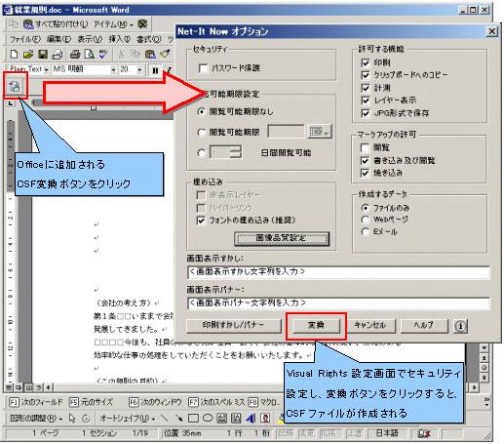Uncheck フォントの埋め込み (推奨) checkbox
Screen dimensions: 504x444
tap(201, 221)
